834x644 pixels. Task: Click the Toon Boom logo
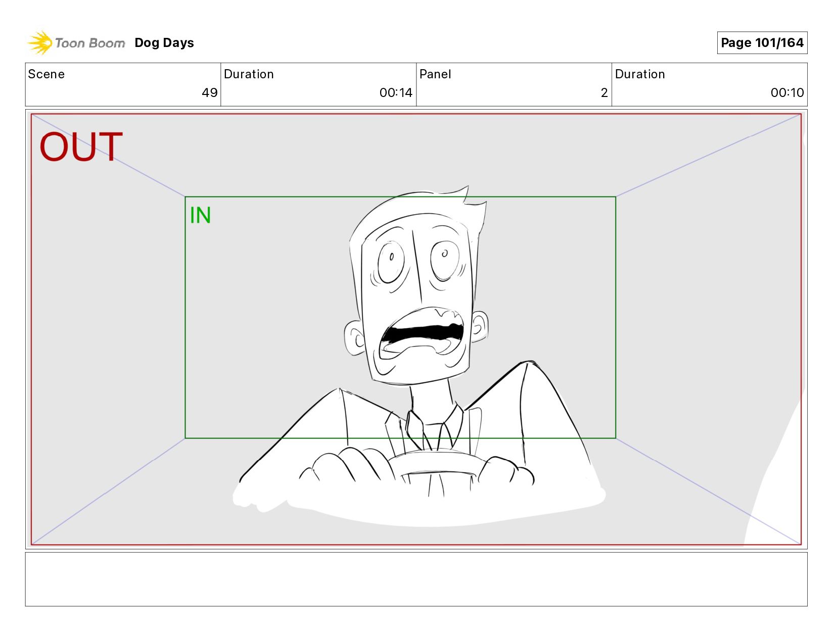76,43
